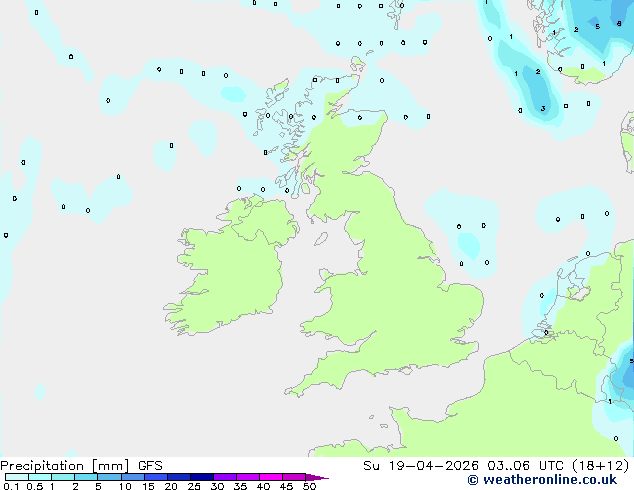The image size is (634, 490).
Task: Click the over-50 mm arrow tip of legend
Action: [x=317, y=477]
